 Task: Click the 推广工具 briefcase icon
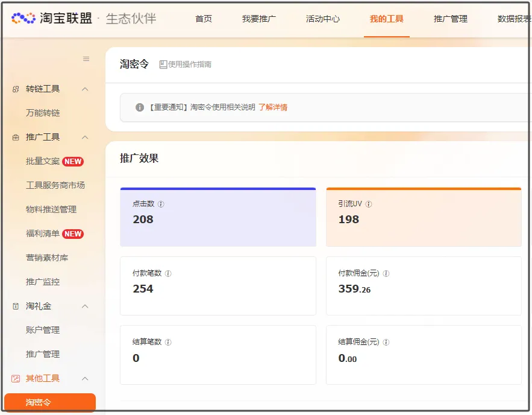pyautogui.click(x=16, y=137)
